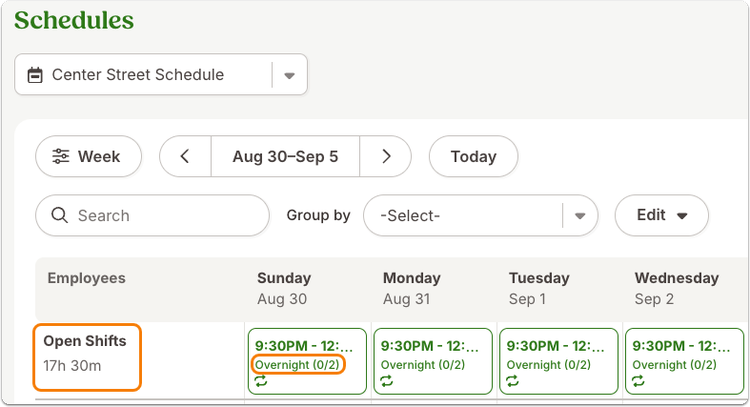750x407 pixels.
Task: Open Sunday 9:30PM Overnight open shift
Action: (x=308, y=361)
